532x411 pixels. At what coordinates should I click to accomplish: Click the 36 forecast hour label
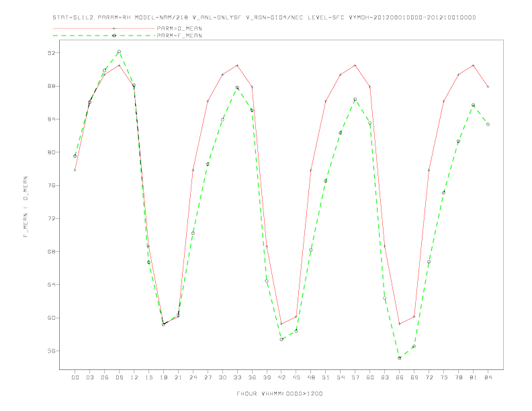[252, 377]
